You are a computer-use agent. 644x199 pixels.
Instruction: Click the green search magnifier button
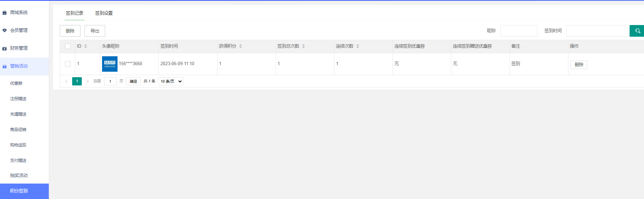click(x=637, y=31)
